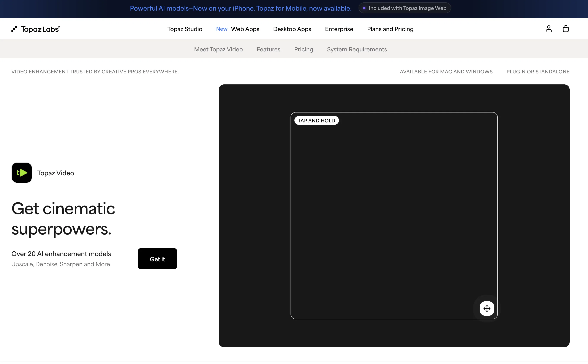Open the shopping bag cart icon
Screen dimensions: 588x364
[x=566, y=29]
